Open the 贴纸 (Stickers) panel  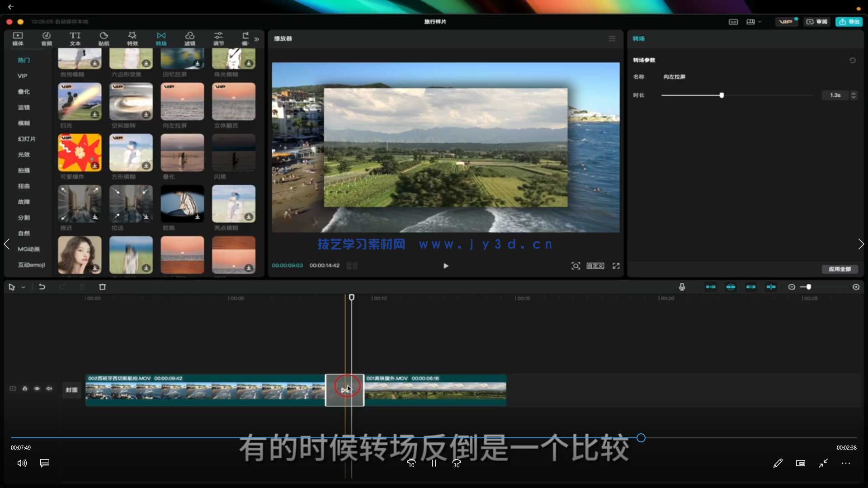point(103,38)
